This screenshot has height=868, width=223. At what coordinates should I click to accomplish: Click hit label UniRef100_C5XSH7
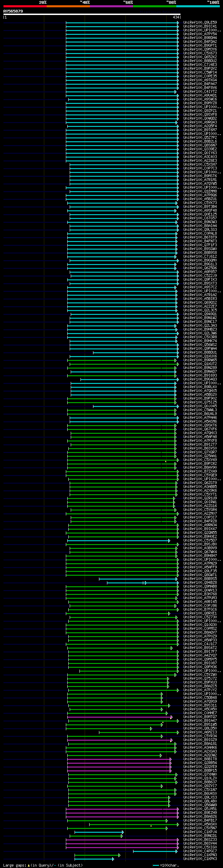tap(200, 164)
